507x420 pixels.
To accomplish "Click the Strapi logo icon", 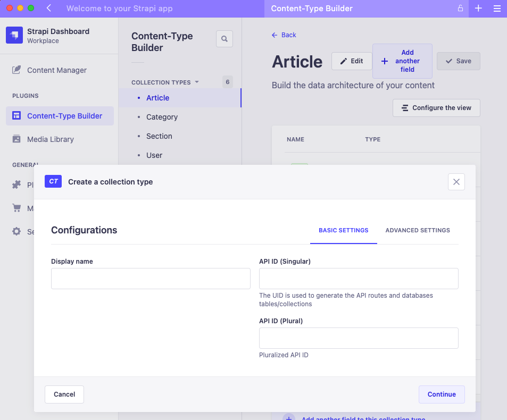I will [x=14, y=35].
